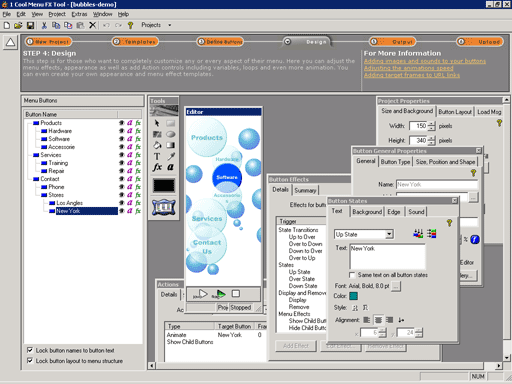Click the green play-from-frame button in Editor
Image resolution: width=512 pixels, height=384 pixels.
click(219, 294)
